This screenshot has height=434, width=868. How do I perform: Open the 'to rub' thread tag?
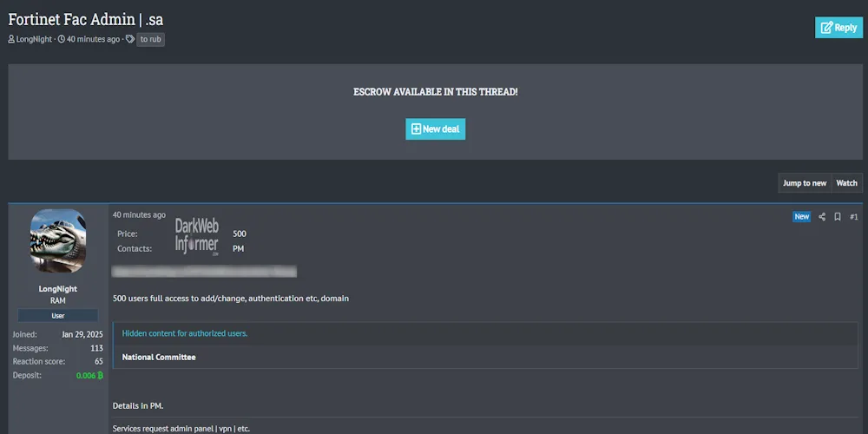pos(150,39)
